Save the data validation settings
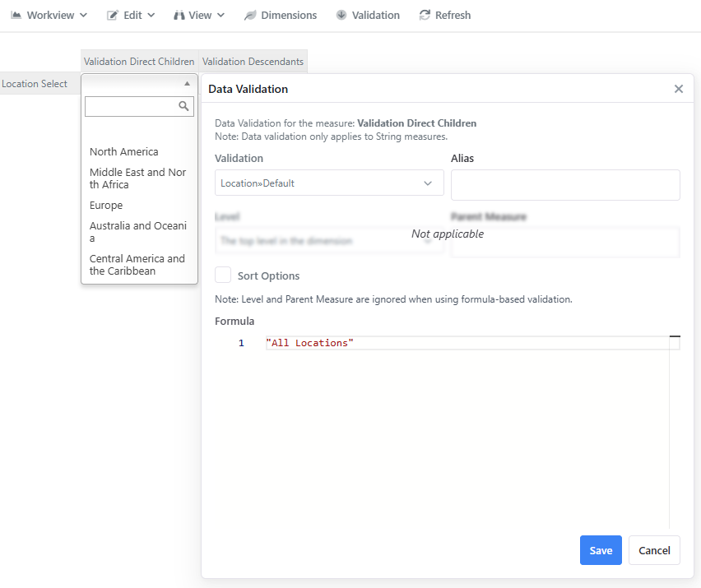 [x=601, y=550]
